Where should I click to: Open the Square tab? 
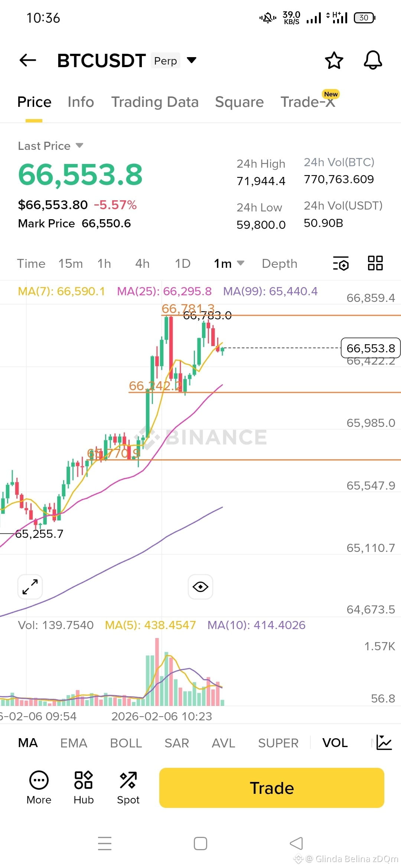[x=239, y=102]
